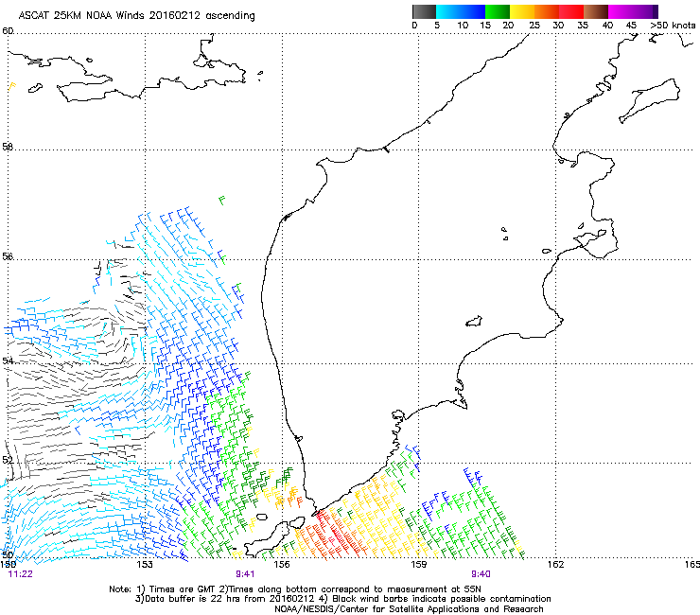Click the longitude label "159"

click(418, 565)
